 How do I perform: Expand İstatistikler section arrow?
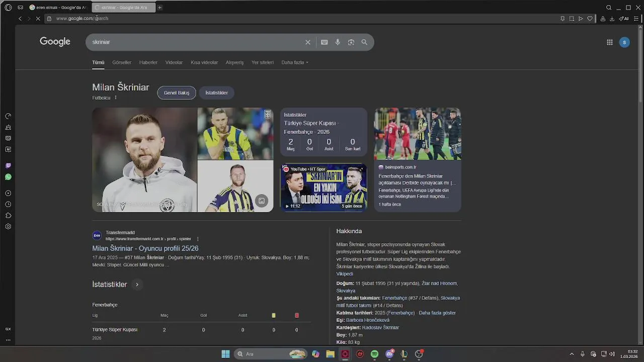[x=137, y=285]
